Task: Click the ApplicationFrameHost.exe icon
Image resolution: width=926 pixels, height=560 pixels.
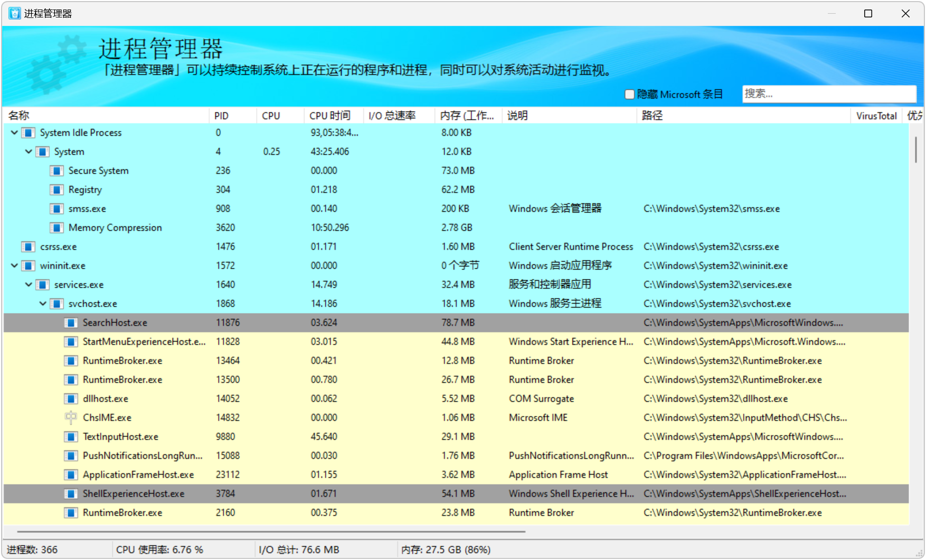Action: [x=71, y=474]
